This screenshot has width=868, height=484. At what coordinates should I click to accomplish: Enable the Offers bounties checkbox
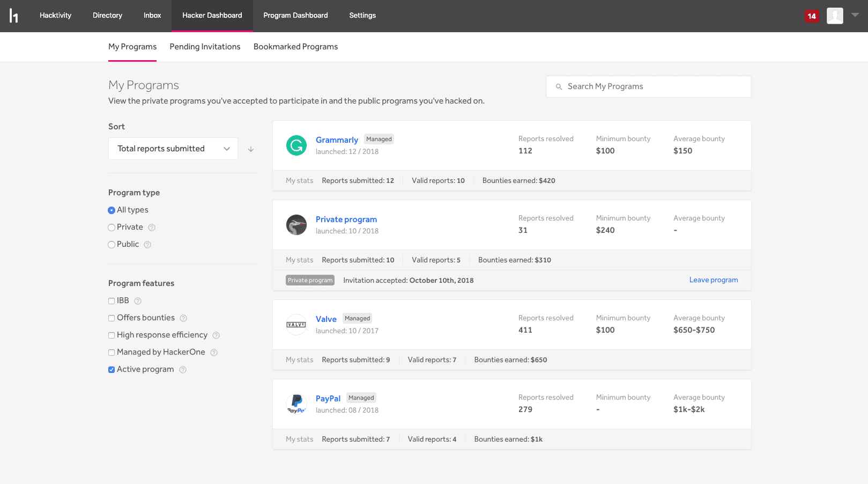click(x=112, y=318)
